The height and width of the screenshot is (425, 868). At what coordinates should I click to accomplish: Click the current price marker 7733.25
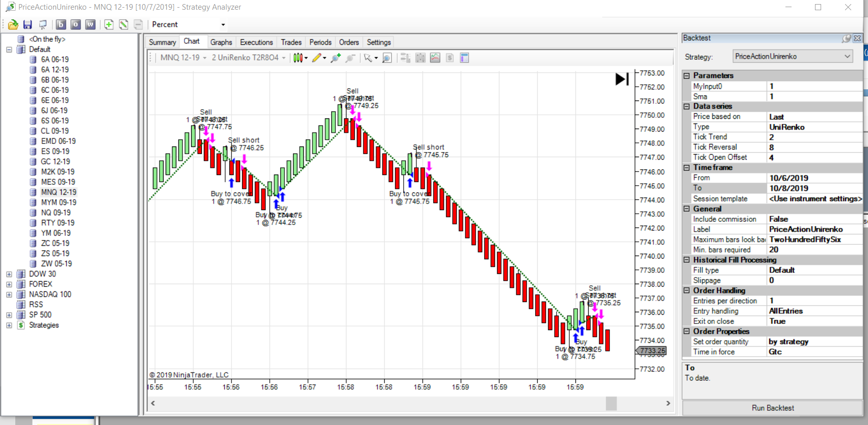[651, 351]
